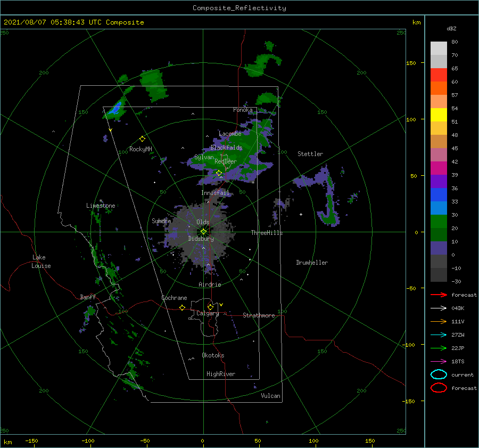Click the Sylvan label
This screenshot has width=479, height=448.
pos(204,158)
